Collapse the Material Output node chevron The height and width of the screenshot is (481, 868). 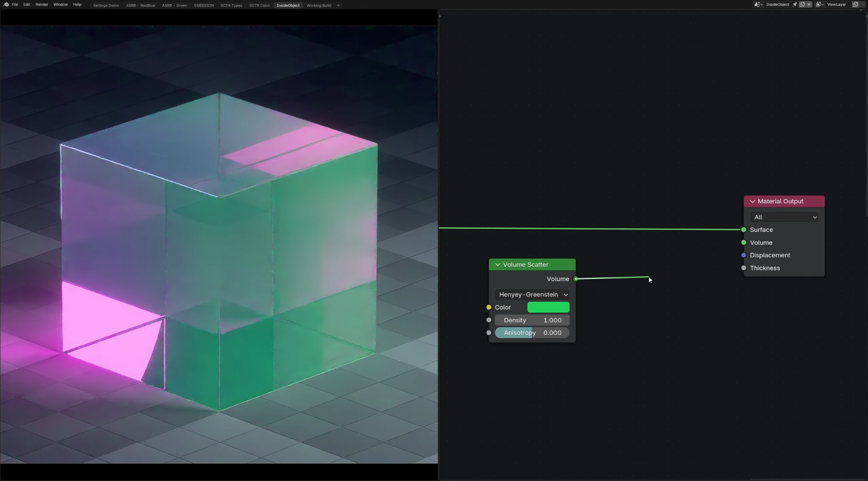point(752,201)
